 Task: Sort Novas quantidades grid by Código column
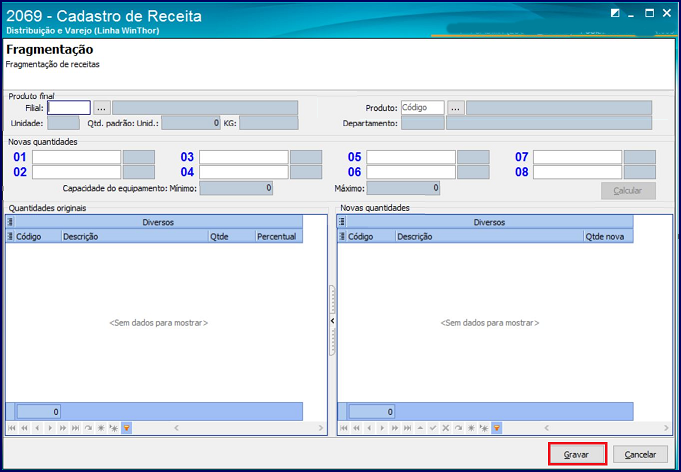(370, 236)
